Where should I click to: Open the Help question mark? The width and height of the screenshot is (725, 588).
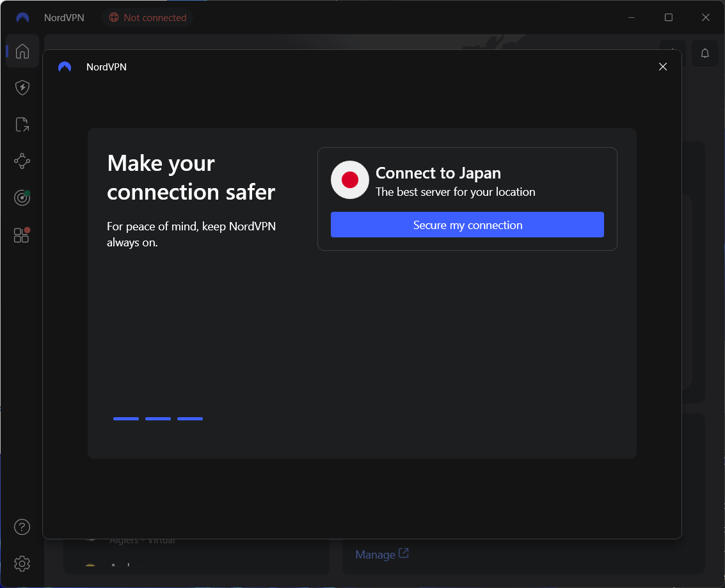coord(22,527)
